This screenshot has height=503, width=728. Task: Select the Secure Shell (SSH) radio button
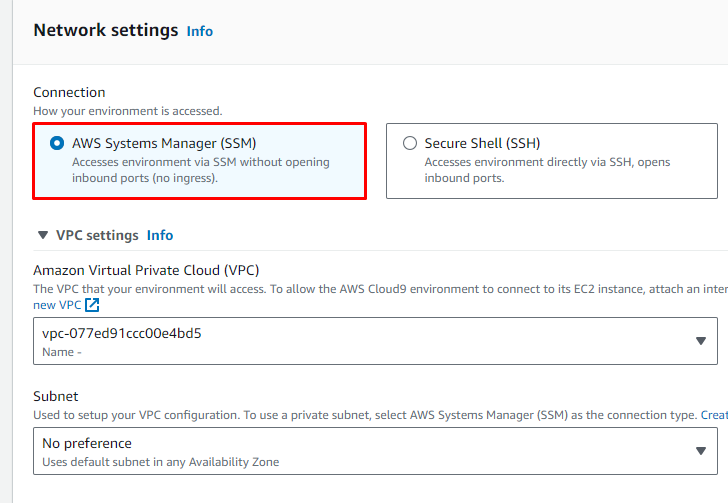coord(409,143)
